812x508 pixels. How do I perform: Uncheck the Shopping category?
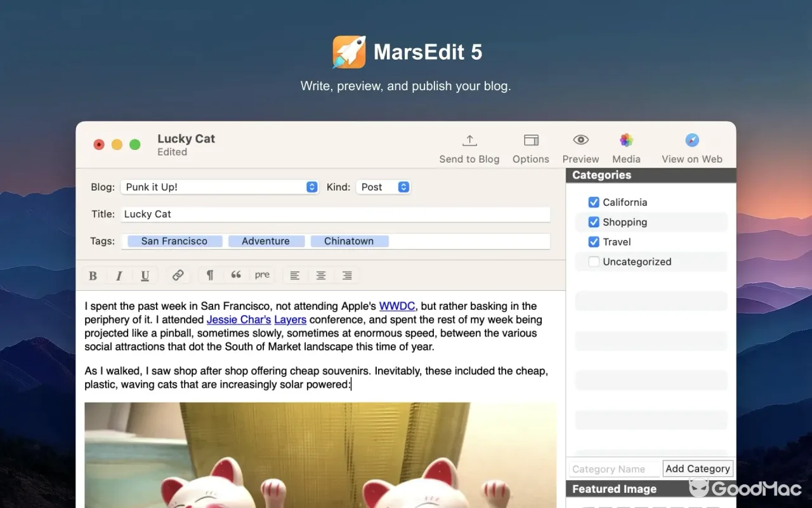pyautogui.click(x=594, y=222)
